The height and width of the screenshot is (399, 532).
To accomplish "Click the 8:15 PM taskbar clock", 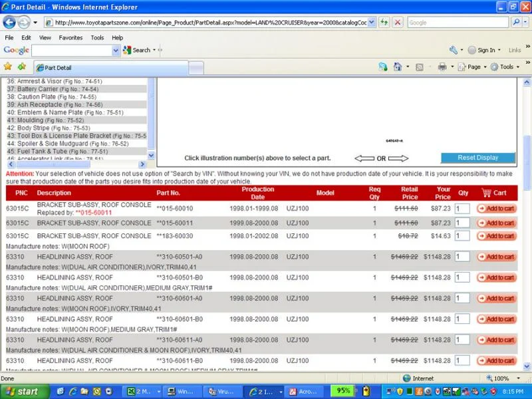I will pos(513,392).
